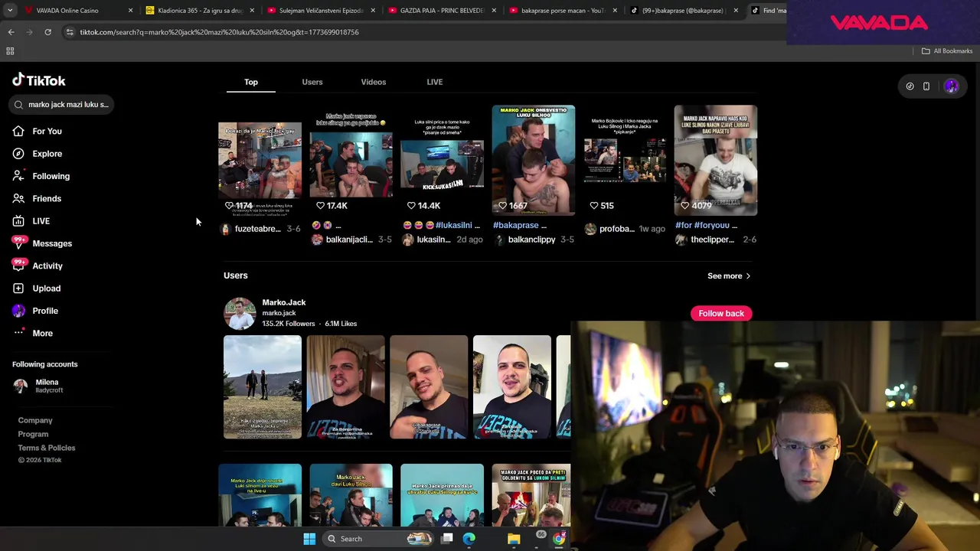
Task: Switch to the Kladionica 365 browser tab
Action: [x=199, y=11]
